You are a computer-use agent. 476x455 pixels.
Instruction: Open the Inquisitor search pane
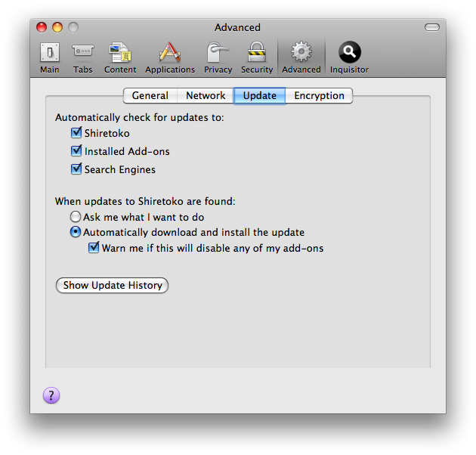349,57
